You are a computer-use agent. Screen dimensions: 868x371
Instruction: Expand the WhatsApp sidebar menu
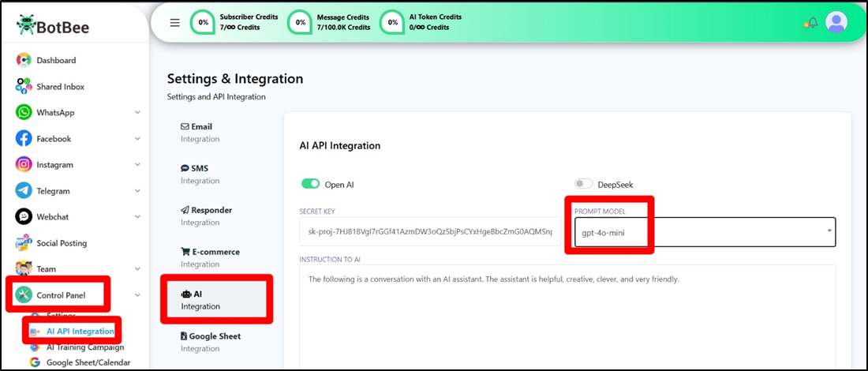coord(137,113)
